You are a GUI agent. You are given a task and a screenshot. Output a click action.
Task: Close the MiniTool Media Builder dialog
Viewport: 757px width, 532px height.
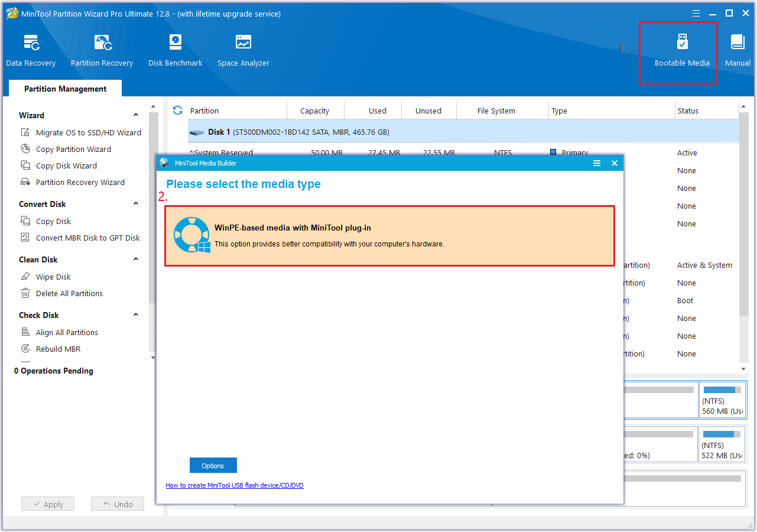pyautogui.click(x=615, y=163)
